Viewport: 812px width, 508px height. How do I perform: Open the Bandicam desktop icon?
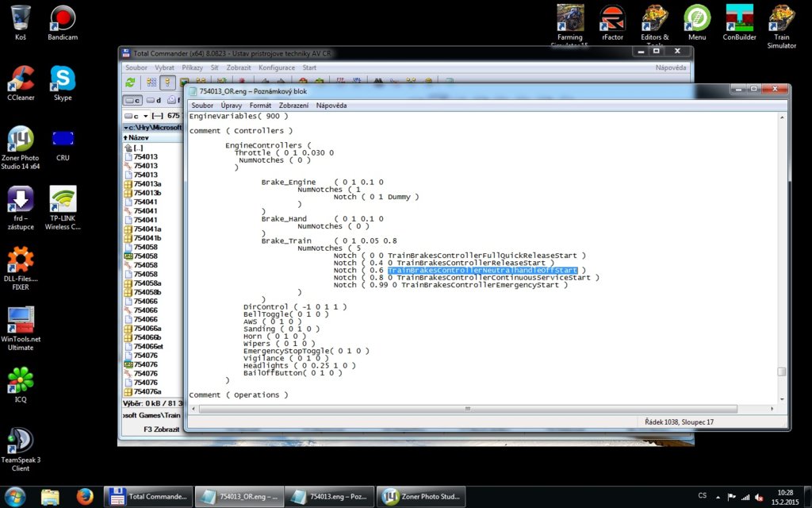click(x=62, y=22)
